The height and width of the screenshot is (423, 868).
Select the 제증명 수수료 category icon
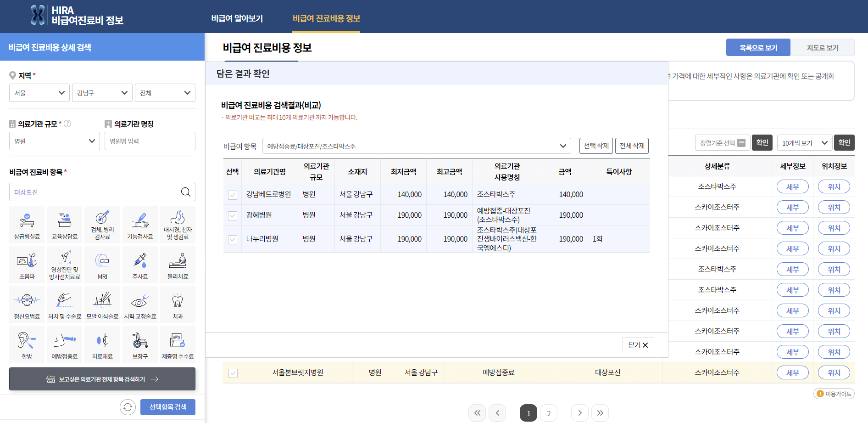click(x=178, y=344)
